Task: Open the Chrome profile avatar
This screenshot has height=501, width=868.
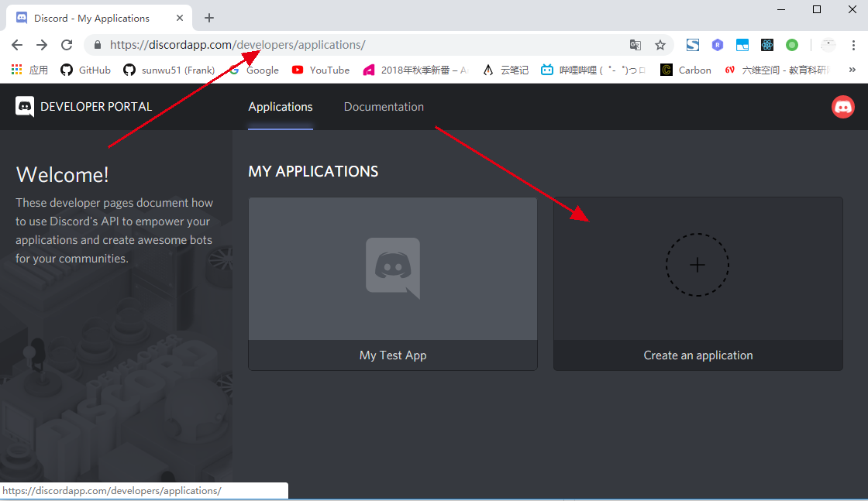Action: tap(828, 46)
